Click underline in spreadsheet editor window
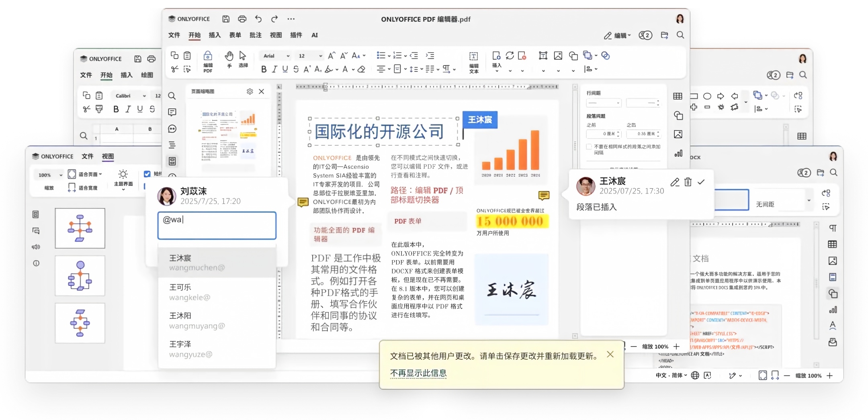The width and height of the screenshot is (868, 420). [x=140, y=109]
